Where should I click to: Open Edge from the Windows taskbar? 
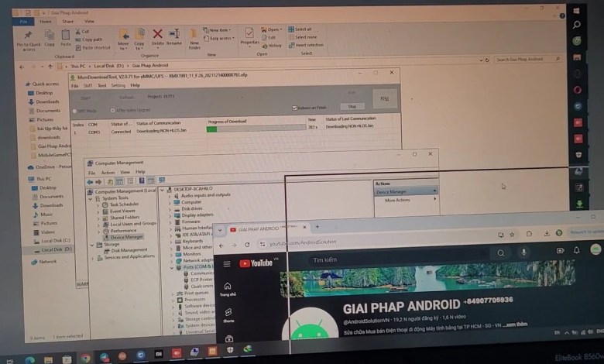pos(29,360)
